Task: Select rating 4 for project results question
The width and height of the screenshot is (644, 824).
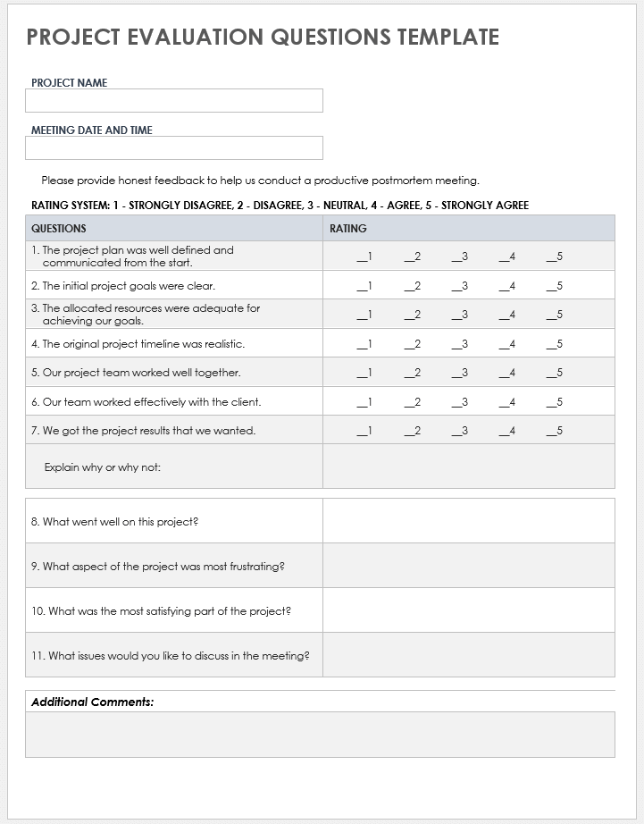Action: click(x=506, y=431)
